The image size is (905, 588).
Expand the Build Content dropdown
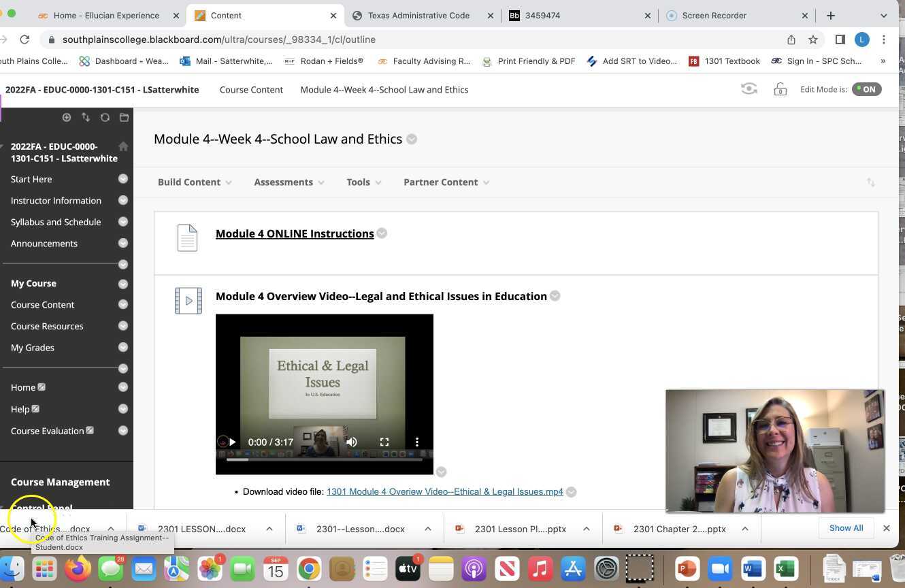(194, 182)
